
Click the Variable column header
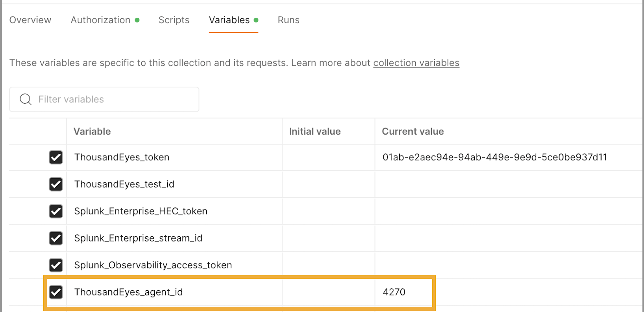92,132
